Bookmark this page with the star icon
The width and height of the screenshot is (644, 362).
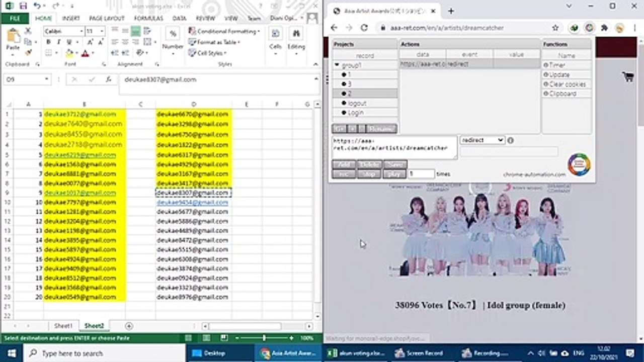(x=555, y=28)
